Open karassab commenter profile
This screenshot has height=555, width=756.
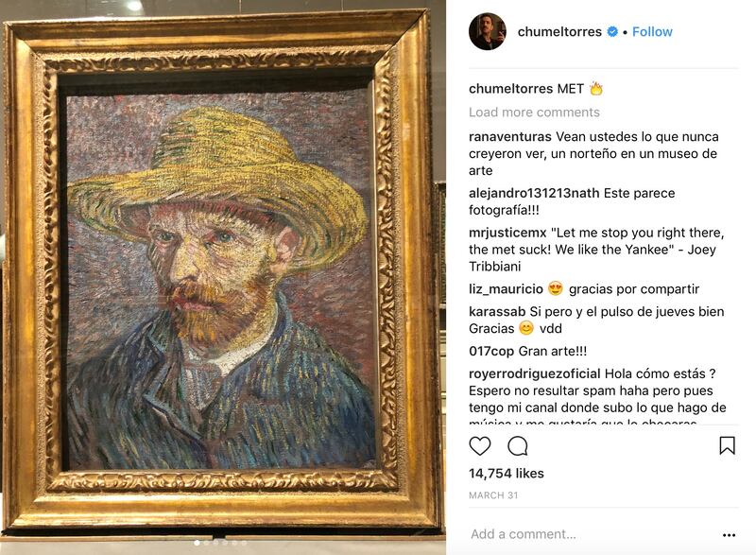(497, 311)
